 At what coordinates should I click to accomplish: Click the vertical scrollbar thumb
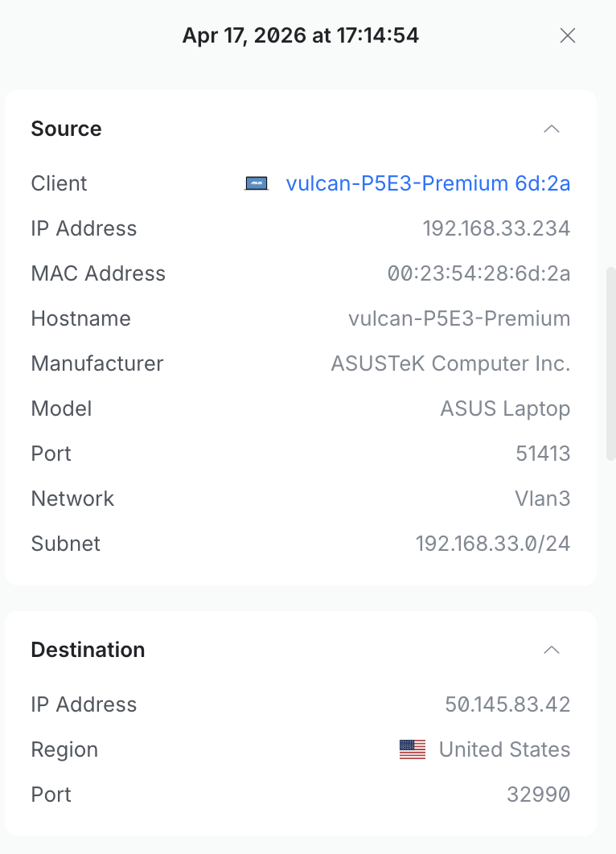coord(610,362)
